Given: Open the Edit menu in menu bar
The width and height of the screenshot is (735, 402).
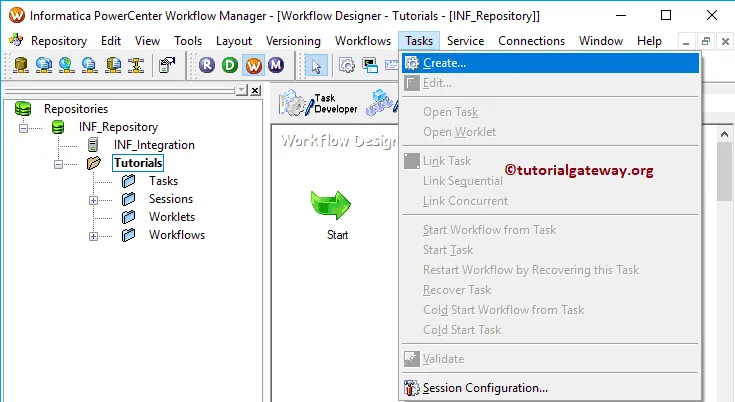Looking at the screenshot, I should (x=111, y=41).
